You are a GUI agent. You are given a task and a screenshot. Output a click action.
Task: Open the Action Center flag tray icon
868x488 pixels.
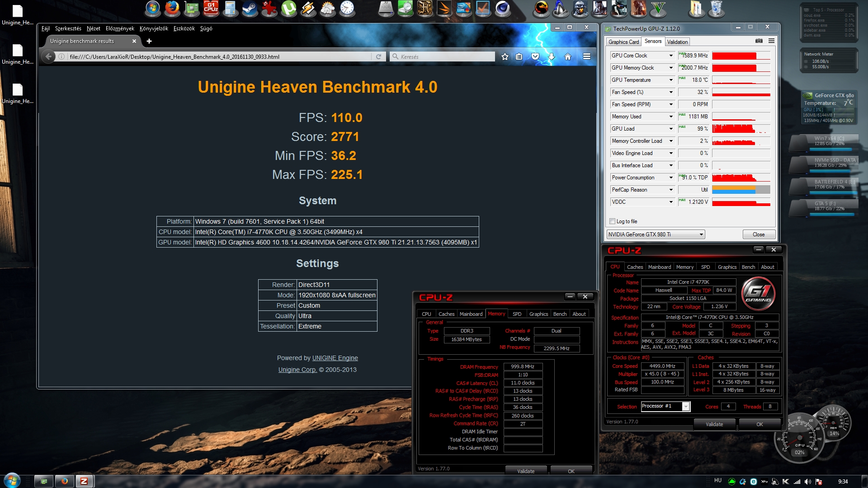(818, 482)
